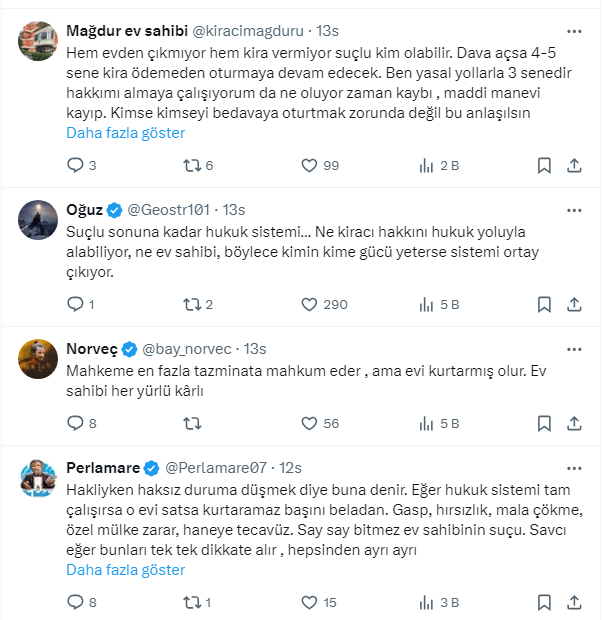Image resolution: width=604 pixels, height=620 pixels.
Task: Expand Mağdur ev sahibi's tweet with Daha fazla göster
Action: coord(125,132)
